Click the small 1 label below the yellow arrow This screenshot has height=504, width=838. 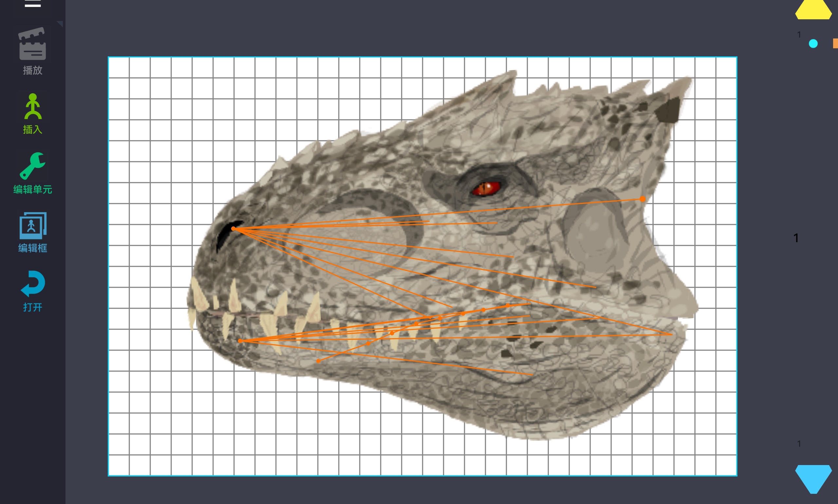(x=799, y=35)
